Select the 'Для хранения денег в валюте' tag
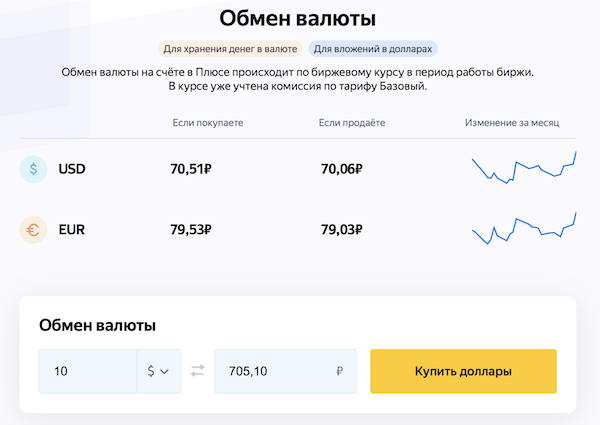The width and height of the screenshot is (600, 425). coord(230,49)
